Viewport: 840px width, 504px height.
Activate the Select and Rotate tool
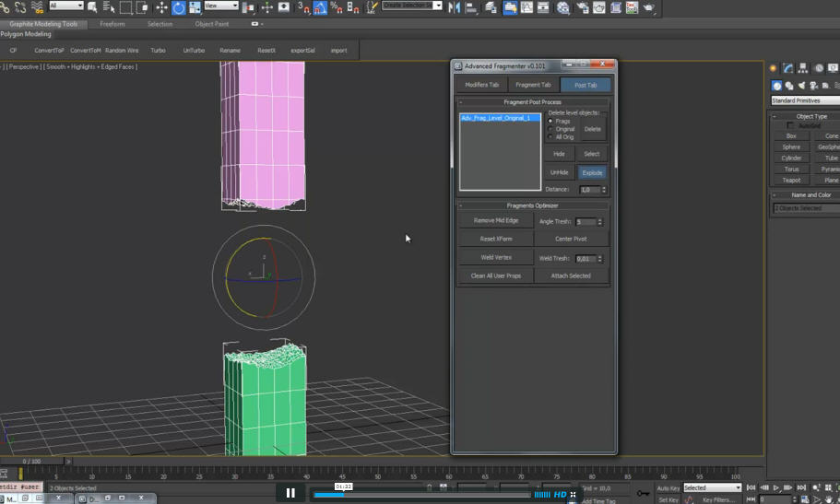[x=179, y=7]
